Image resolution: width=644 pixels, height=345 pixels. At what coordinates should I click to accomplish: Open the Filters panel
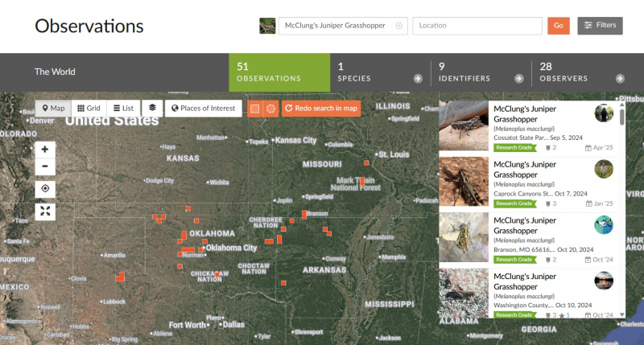point(600,26)
